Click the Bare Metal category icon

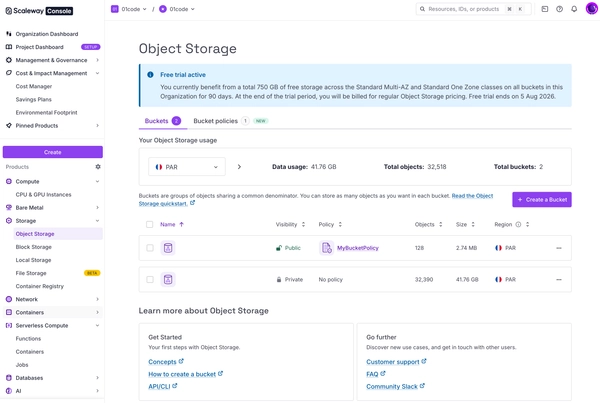tap(9, 207)
